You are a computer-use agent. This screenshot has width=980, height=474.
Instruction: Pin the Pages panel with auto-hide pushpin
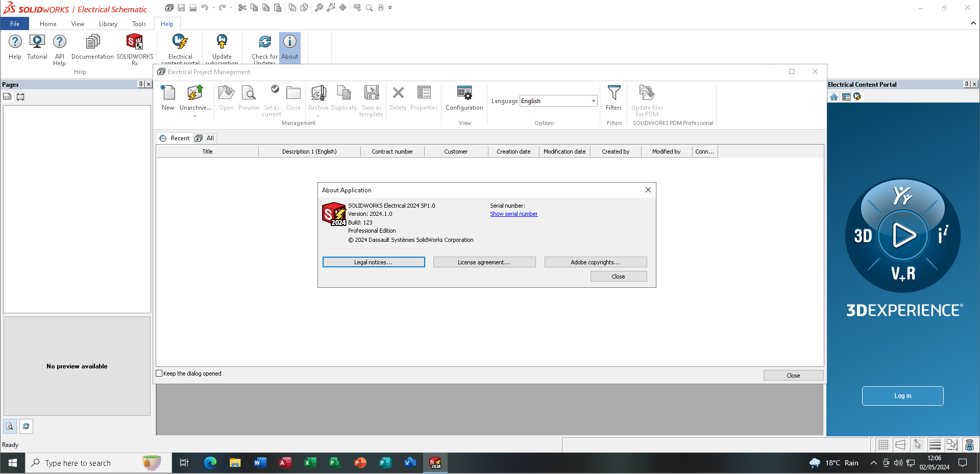141,84
